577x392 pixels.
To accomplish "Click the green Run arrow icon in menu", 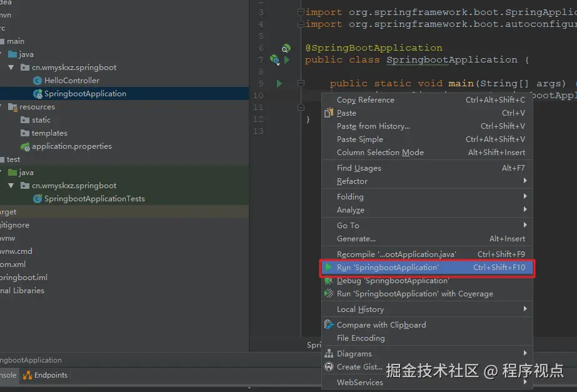I will tap(329, 267).
